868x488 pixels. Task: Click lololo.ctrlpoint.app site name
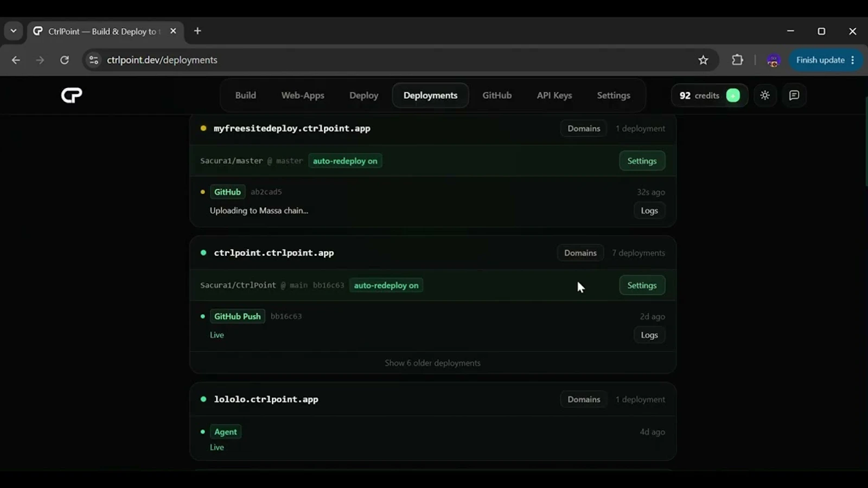pos(266,399)
